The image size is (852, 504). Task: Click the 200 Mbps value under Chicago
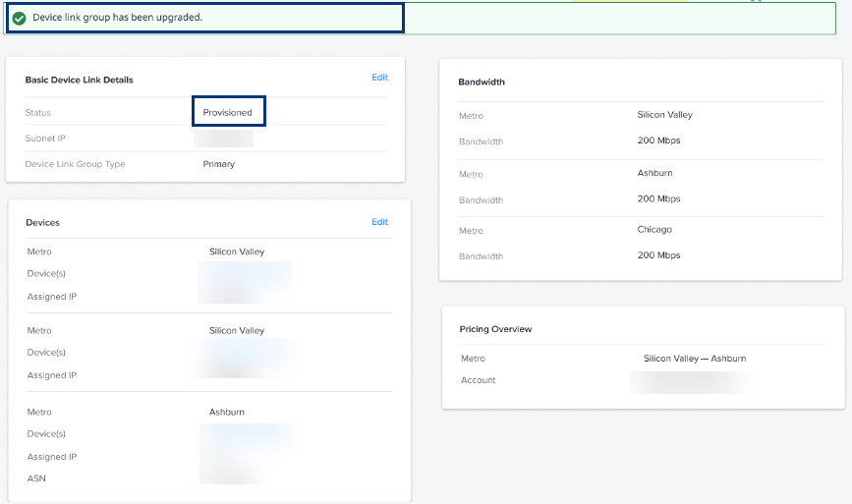tap(658, 255)
